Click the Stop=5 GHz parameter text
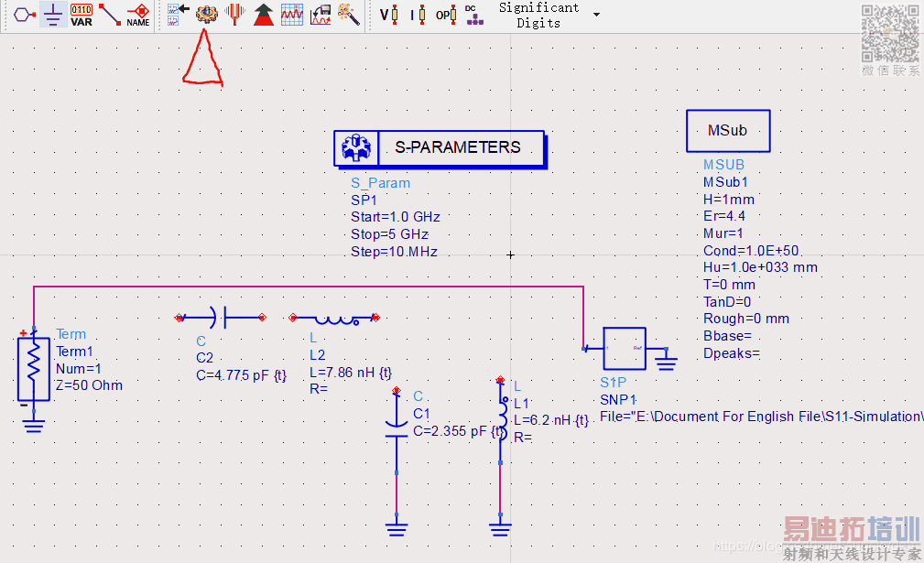The width and height of the screenshot is (924, 563). click(x=389, y=234)
